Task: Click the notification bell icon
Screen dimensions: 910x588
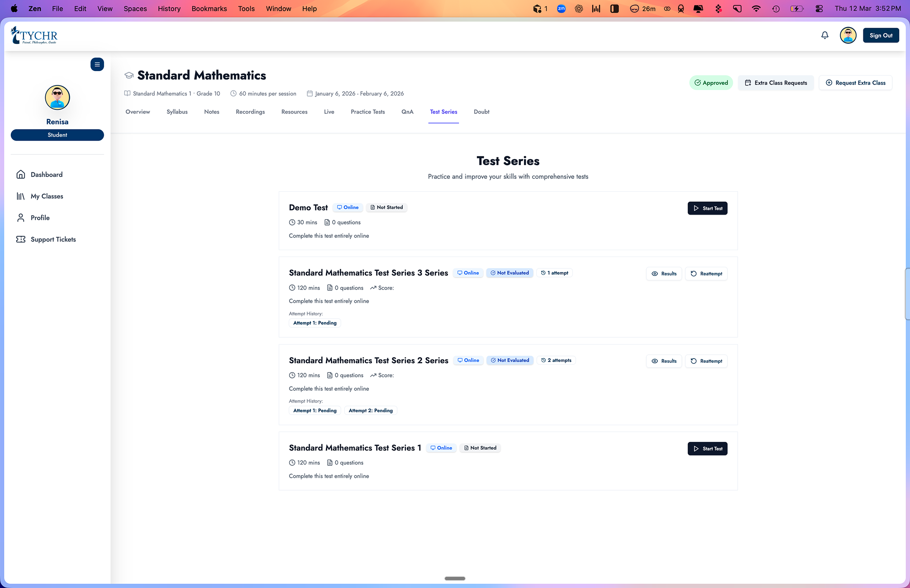Action: click(824, 35)
